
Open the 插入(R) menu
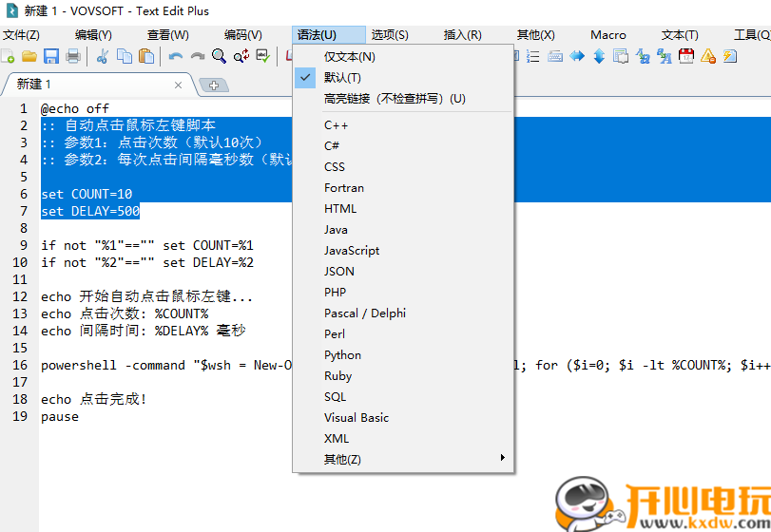[x=462, y=35]
